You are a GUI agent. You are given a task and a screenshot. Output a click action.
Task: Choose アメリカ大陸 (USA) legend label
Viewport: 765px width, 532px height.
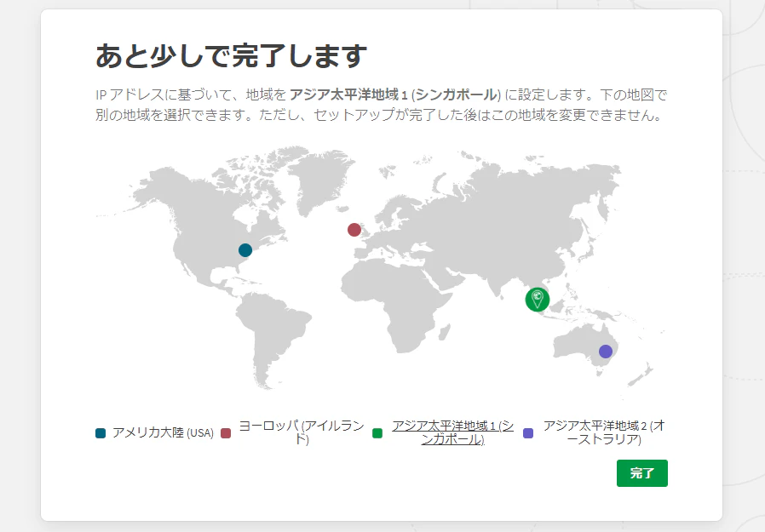[x=163, y=433]
